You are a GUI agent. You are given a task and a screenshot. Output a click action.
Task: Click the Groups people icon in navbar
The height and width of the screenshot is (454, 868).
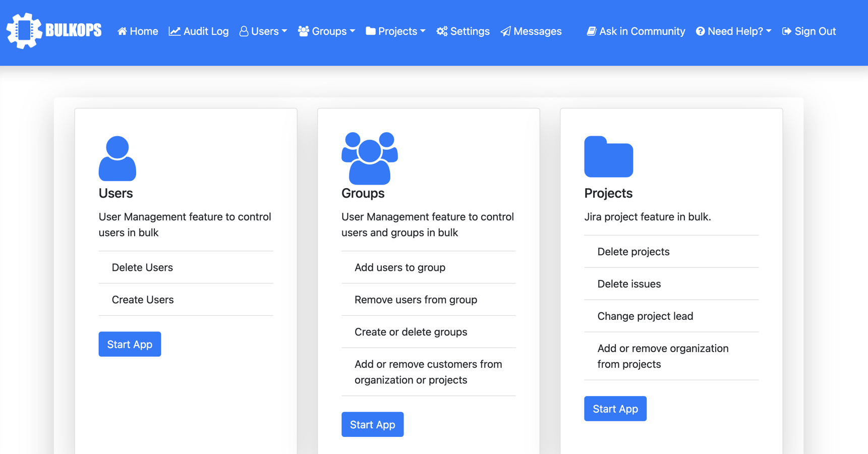[304, 31]
